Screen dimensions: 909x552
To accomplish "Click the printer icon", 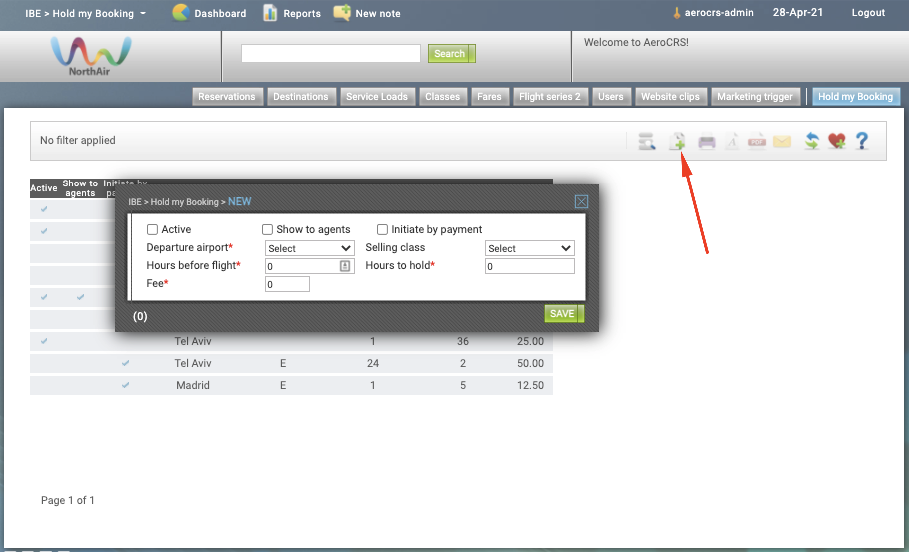I will (x=707, y=141).
